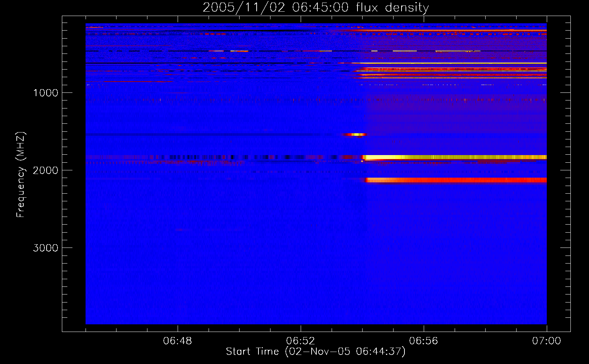Screen dimensions: 589x364
Task: Click the 06:52 time axis label
Action: pyautogui.click(x=301, y=341)
